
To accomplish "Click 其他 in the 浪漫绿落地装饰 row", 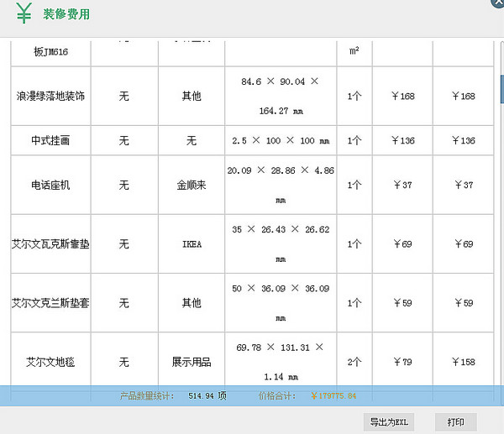I will pyautogui.click(x=192, y=96).
